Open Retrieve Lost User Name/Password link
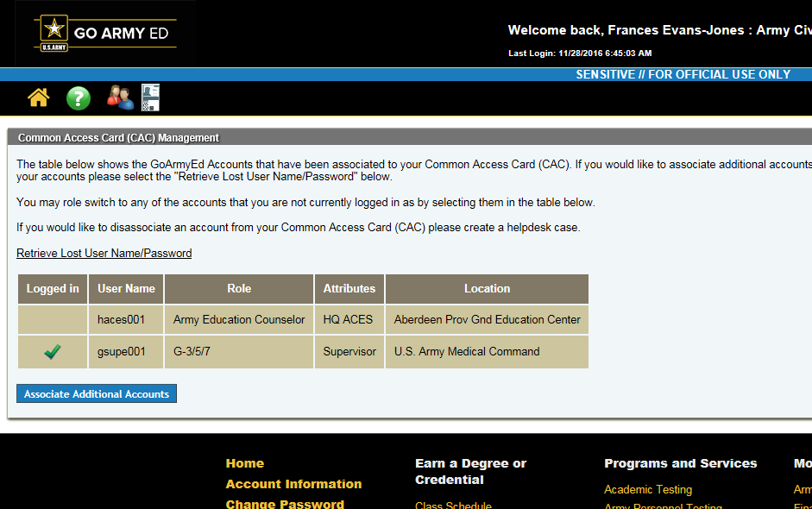This screenshot has width=812, height=509. pos(104,253)
